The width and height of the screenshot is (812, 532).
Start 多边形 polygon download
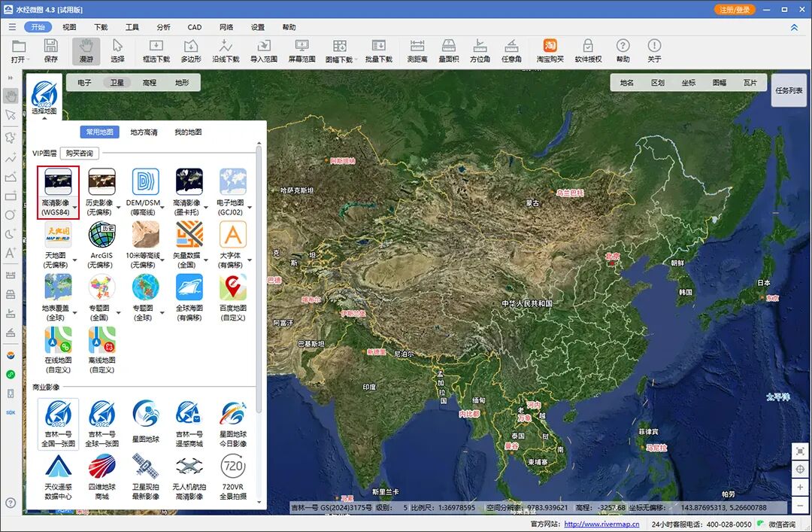coord(190,51)
